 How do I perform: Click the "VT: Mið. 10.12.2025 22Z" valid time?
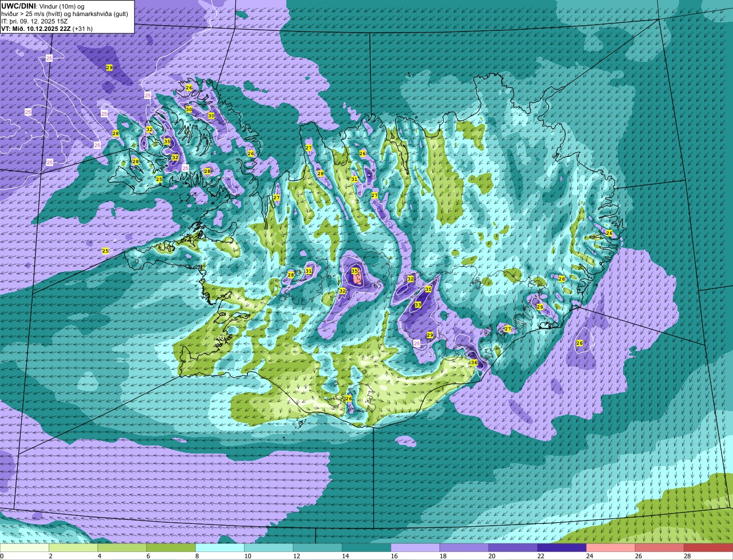click(36, 29)
